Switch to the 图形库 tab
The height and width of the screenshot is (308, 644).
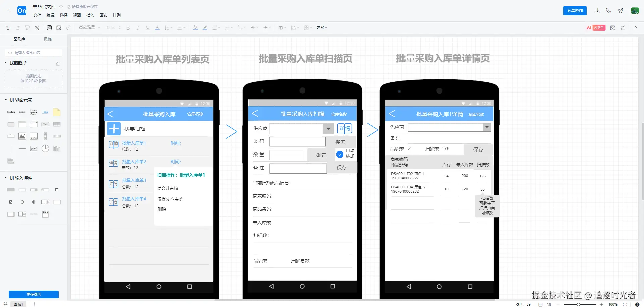pos(19,39)
